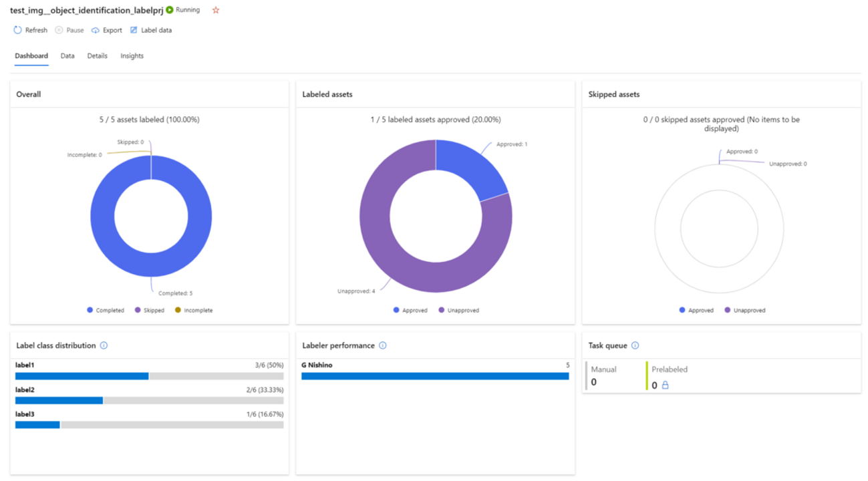Screen dimensions: 868x481
Task: Favorite the project with star icon
Action: pyautogui.click(x=215, y=11)
